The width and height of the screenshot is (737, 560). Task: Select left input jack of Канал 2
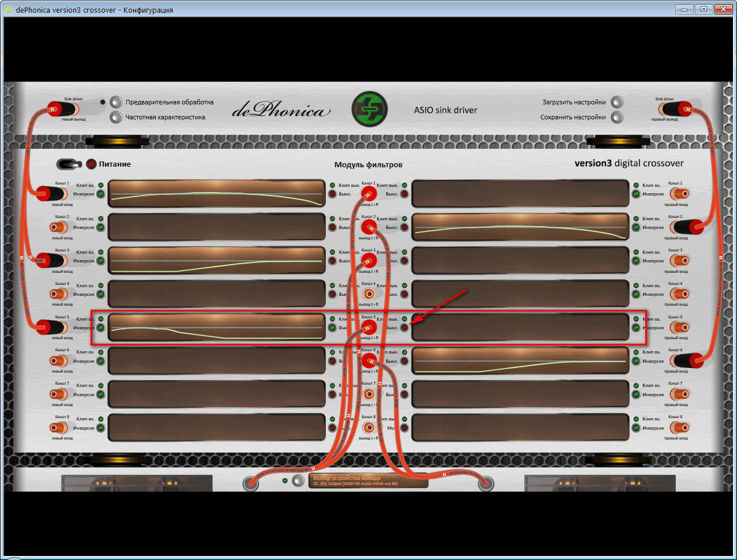58,227
